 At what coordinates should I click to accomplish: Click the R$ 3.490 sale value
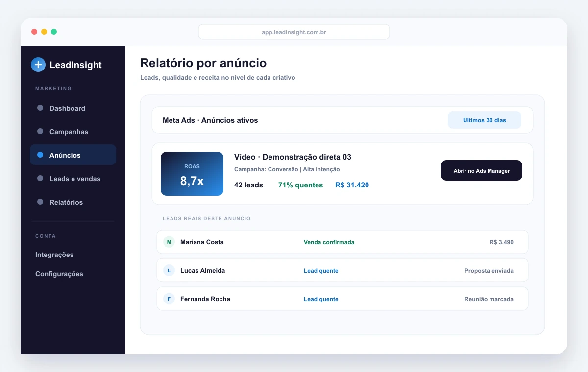pyautogui.click(x=501, y=242)
